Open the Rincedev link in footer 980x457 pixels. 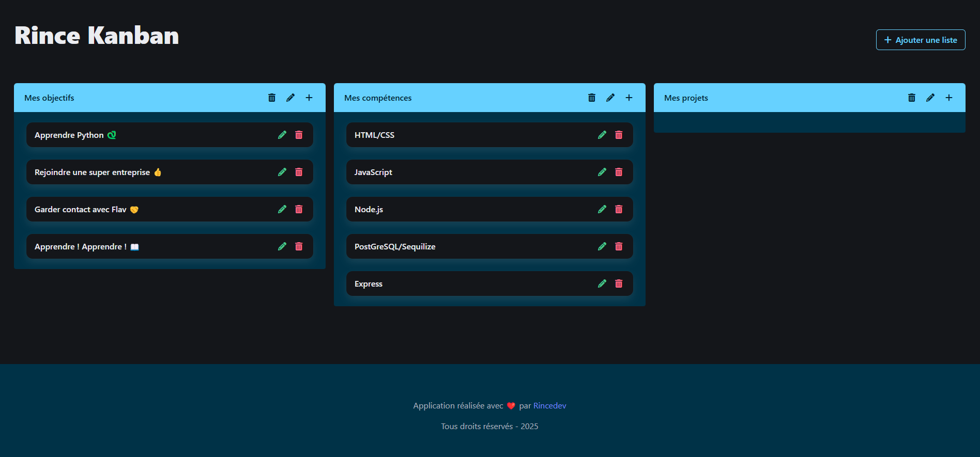(x=549, y=406)
